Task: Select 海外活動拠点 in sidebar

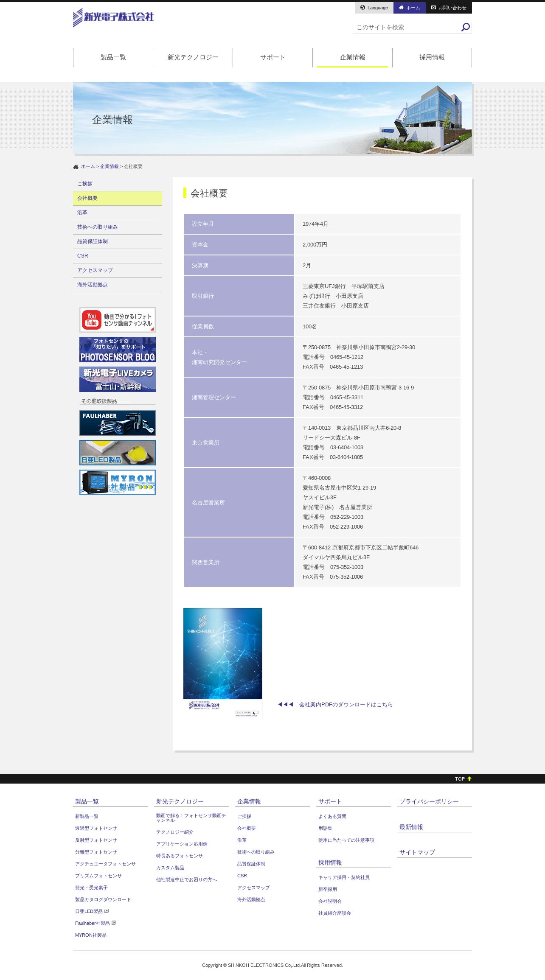Action: (x=118, y=285)
